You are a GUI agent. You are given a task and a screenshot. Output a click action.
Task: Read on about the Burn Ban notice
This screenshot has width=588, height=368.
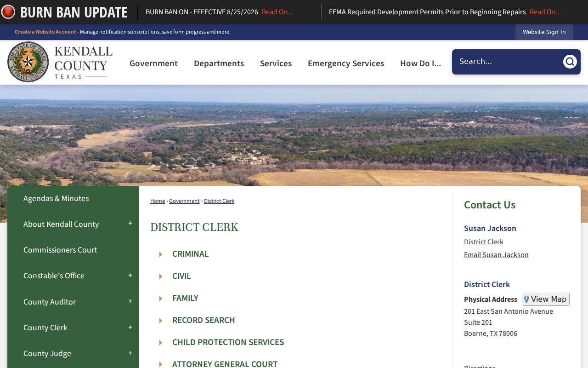pyautogui.click(x=277, y=12)
